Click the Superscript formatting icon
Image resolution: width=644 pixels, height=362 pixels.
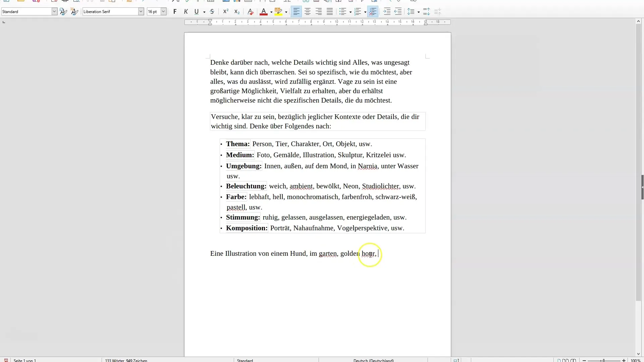[x=225, y=12]
